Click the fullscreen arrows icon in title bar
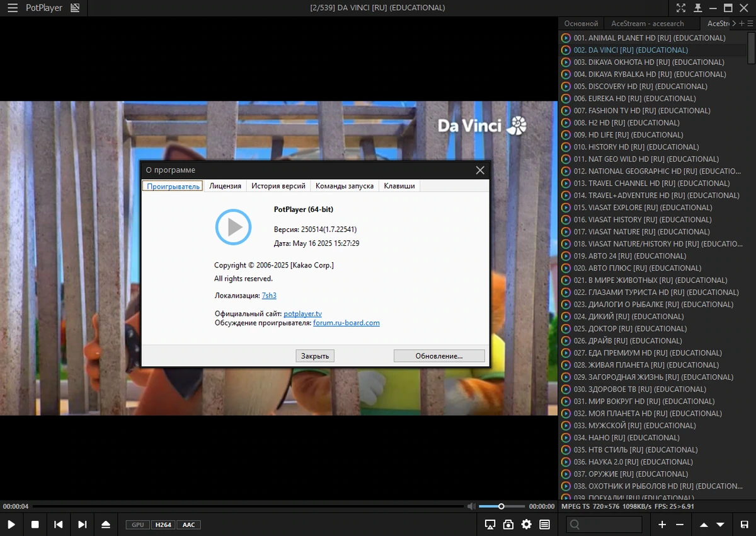The height and width of the screenshot is (536, 756). (680, 8)
